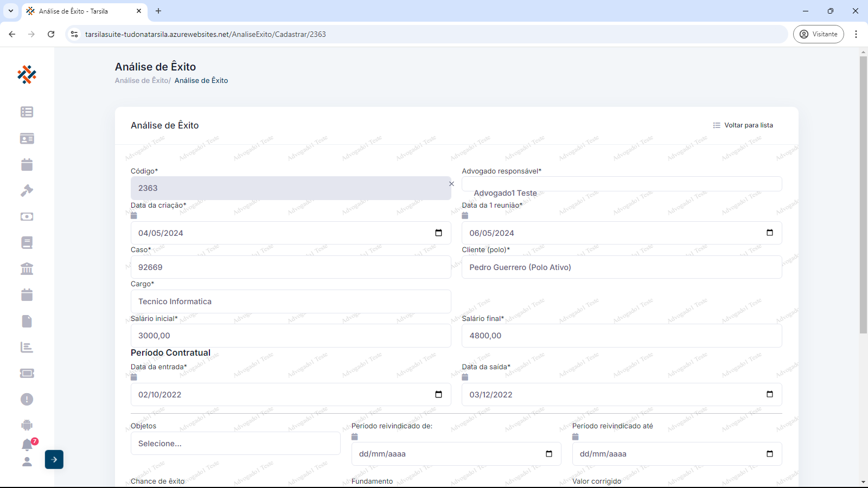Screen dimensions: 868x488
Task: Click the 'Análise de Êxito/' breadcrumb link
Action: point(143,80)
